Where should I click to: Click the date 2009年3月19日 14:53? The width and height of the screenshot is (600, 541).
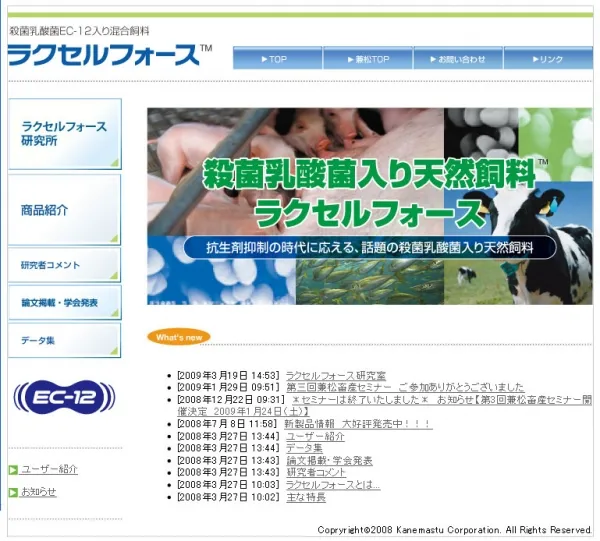click(228, 376)
